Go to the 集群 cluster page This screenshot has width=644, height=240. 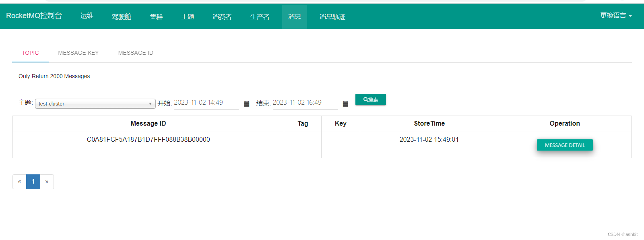coord(156,17)
